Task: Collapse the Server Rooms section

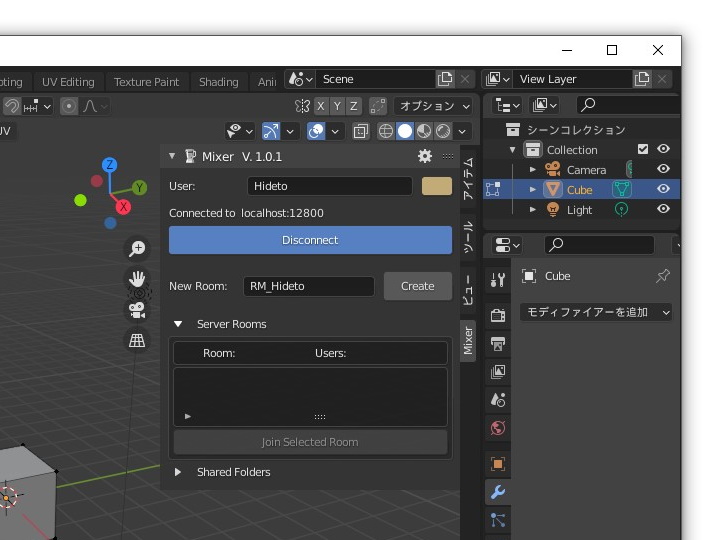Action: coord(178,324)
